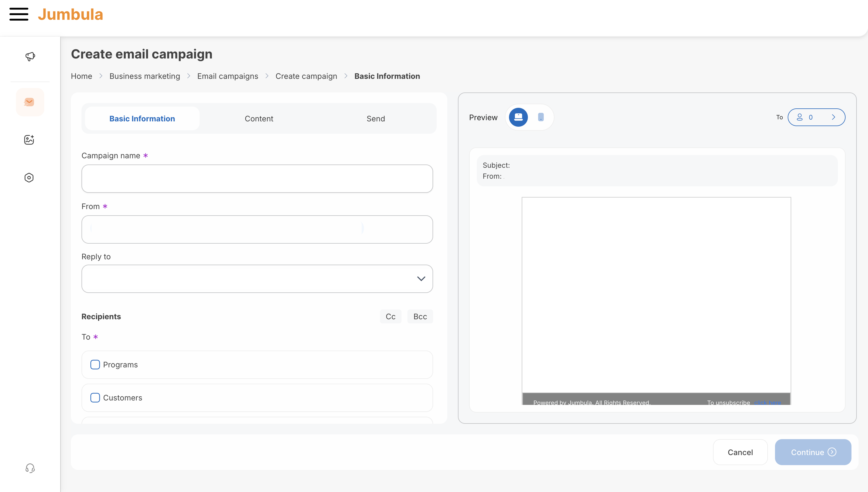The image size is (868, 492).
Task: Open the email campaigns sidebar icon
Action: pos(30,102)
